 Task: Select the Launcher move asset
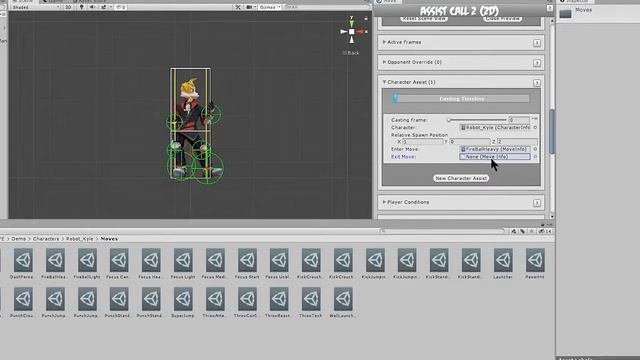[x=503, y=264]
